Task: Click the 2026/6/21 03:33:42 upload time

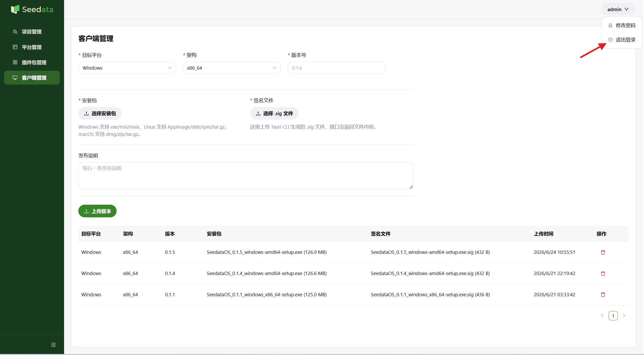Action: pyautogui.click(x=554, y=295)
